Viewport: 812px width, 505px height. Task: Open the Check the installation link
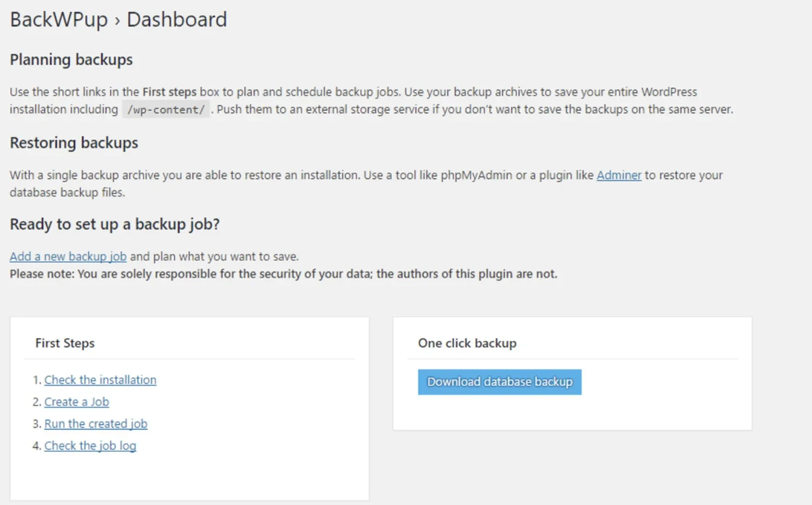(x=100, y=380)
